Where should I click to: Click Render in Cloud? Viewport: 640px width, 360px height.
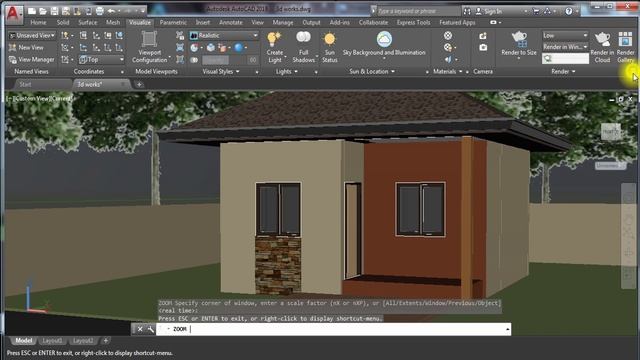602,47
